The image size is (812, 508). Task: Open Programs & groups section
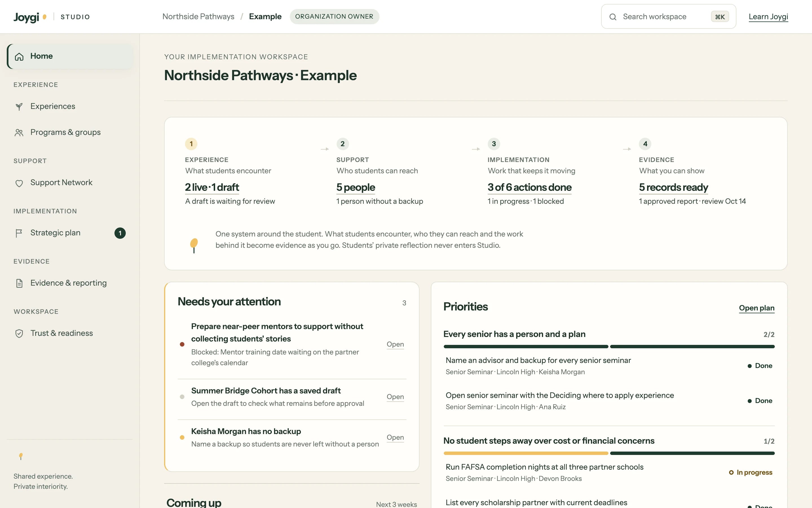(70, 132)
